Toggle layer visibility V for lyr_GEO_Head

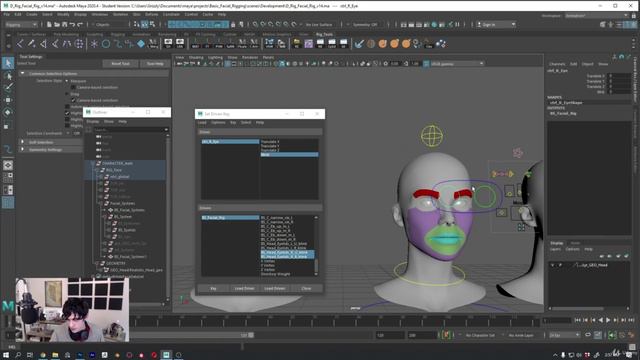pos(553,265)
